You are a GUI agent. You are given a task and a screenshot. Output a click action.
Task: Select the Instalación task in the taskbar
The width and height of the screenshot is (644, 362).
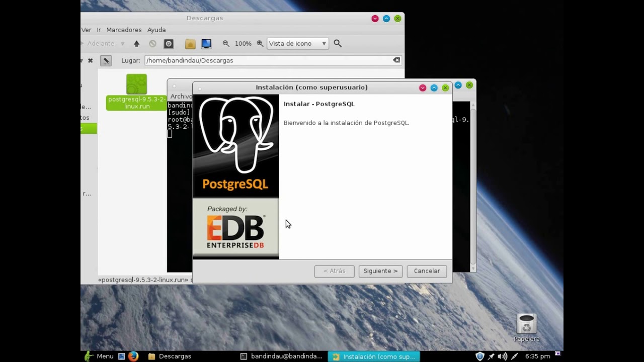(x=374, y=356)
